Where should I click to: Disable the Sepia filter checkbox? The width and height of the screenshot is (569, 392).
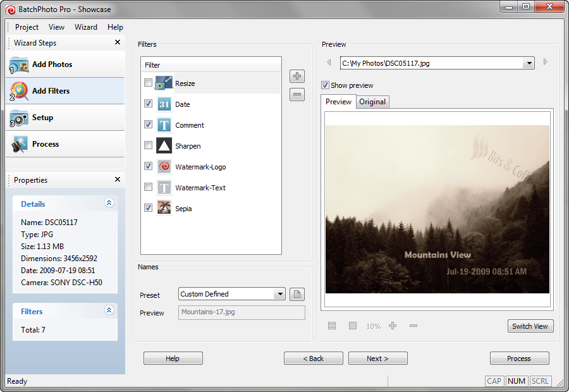[x=148, y=208]
